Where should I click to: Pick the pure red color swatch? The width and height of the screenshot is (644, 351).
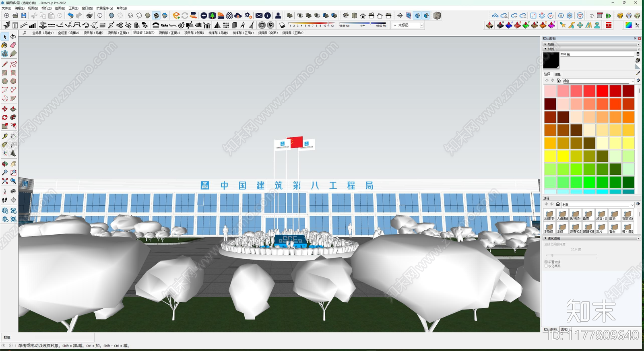[x=602, y=91]
